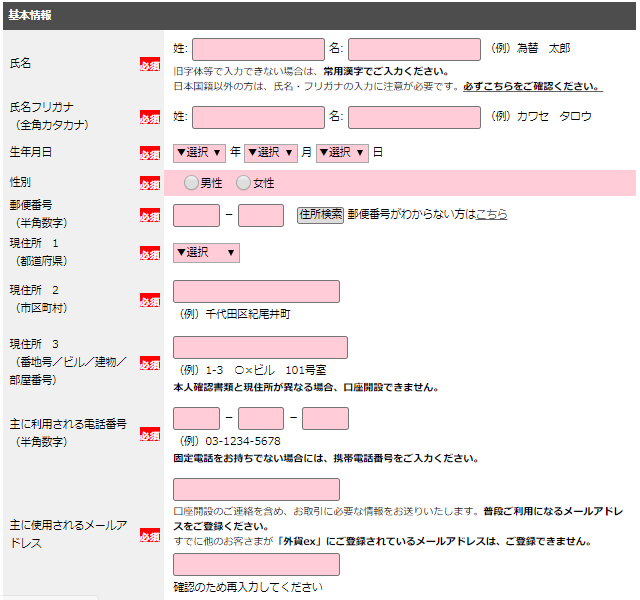This screenshot has width=640, height=600.
Task: Click the 生年月日 label
Action: point(31,152)
